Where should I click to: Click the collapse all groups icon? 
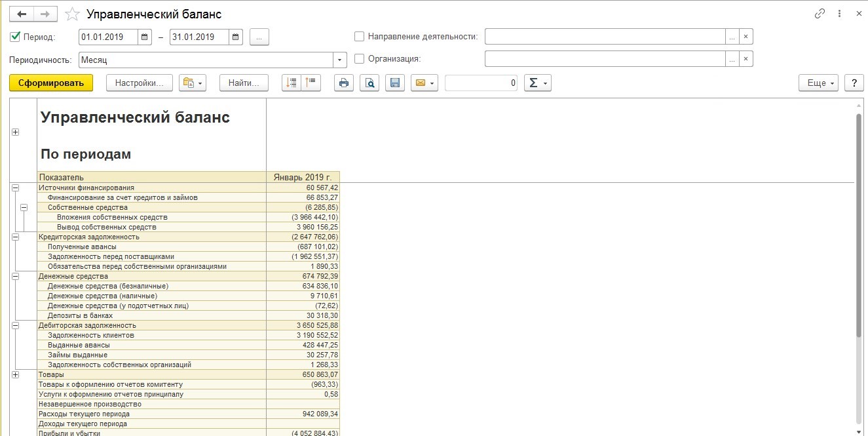tap(311, 83)
